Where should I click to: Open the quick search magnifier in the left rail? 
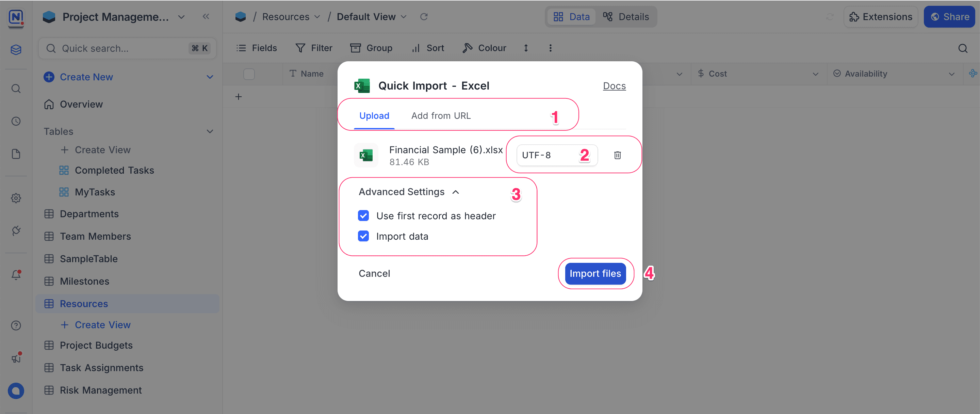(16, 88)
